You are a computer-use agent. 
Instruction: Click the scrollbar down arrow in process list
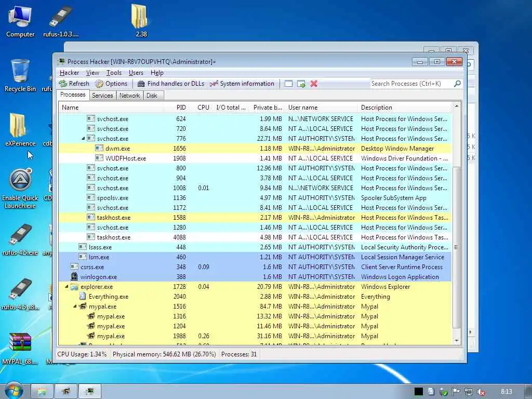457,340
